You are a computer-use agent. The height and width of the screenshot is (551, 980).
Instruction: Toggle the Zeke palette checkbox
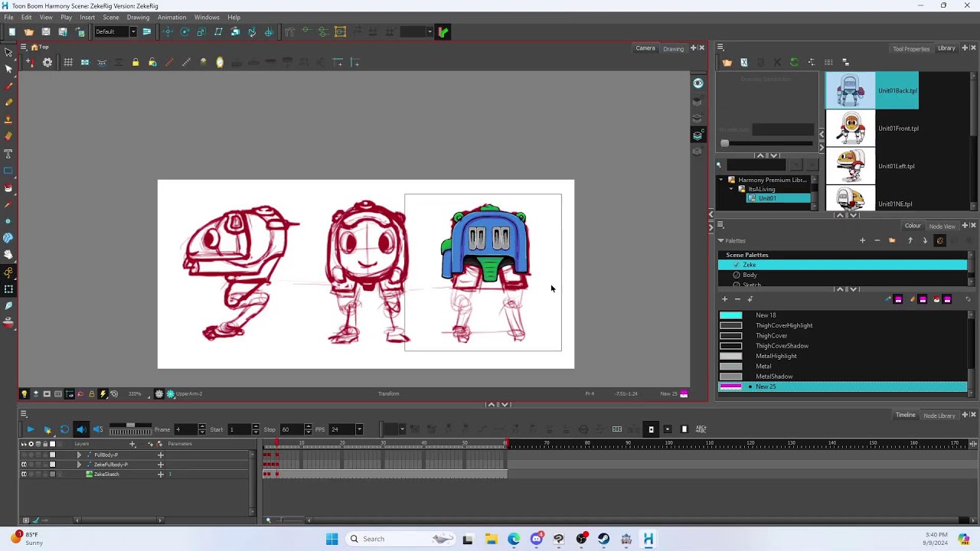tap(736, 265)
